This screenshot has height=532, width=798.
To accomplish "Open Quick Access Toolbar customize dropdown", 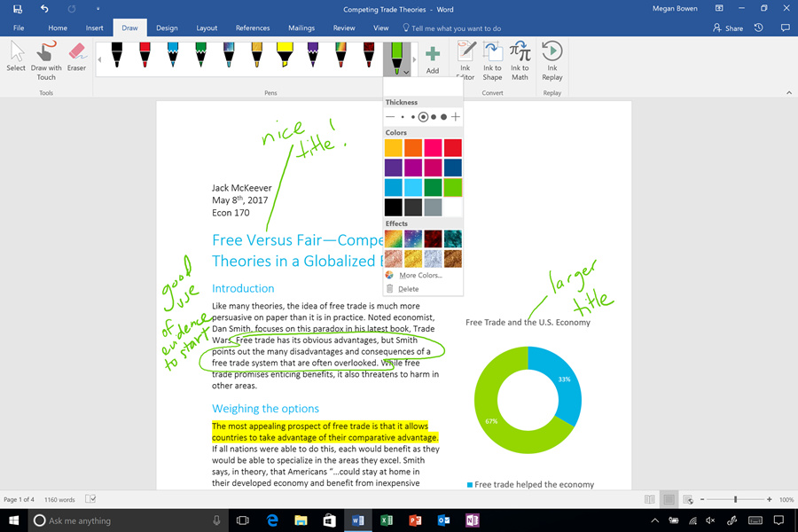I will tap(98, 9).
